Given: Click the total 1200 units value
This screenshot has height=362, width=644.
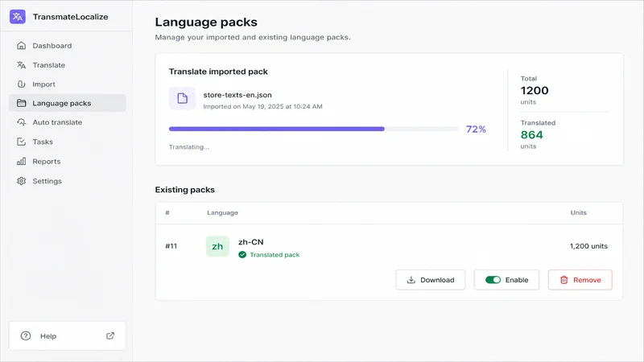Looking at the screenshot, I should [535, 90].
